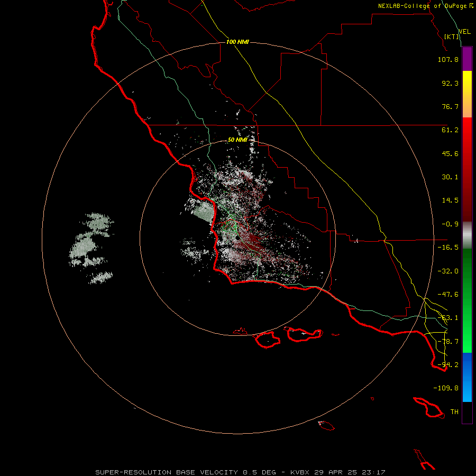Click the [KT] units label

point(452,36)
